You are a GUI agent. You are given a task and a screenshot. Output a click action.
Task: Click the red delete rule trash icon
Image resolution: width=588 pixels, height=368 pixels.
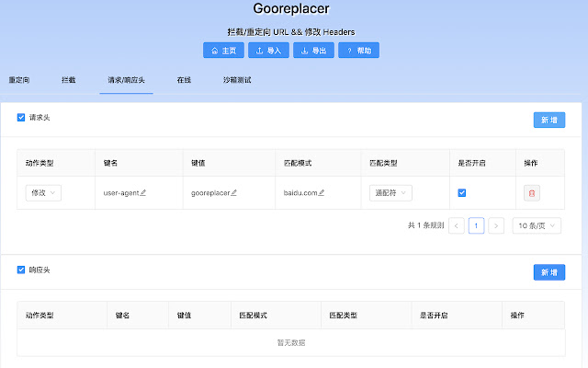coord(533,193)
